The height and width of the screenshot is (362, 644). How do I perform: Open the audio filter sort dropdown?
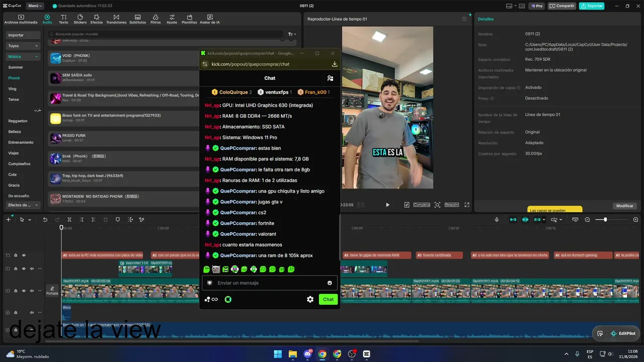292,34
